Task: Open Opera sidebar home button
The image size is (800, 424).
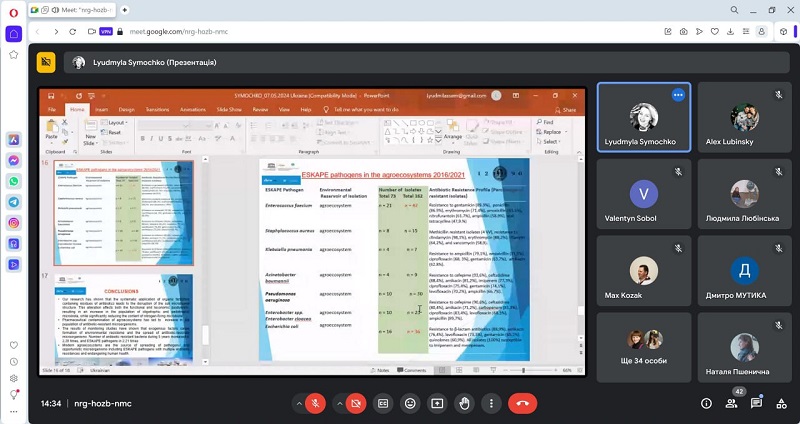Action: point(14,34)
